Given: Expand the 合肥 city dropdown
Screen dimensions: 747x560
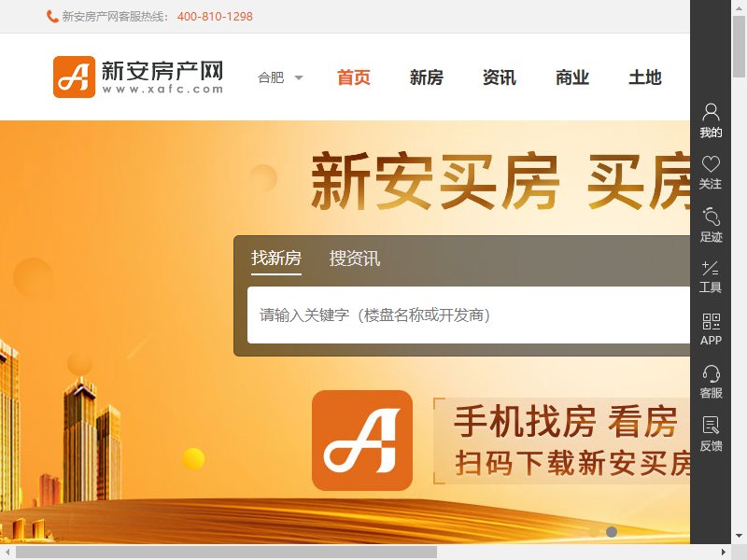Looking at the screenshot, I should coord(280,77).
